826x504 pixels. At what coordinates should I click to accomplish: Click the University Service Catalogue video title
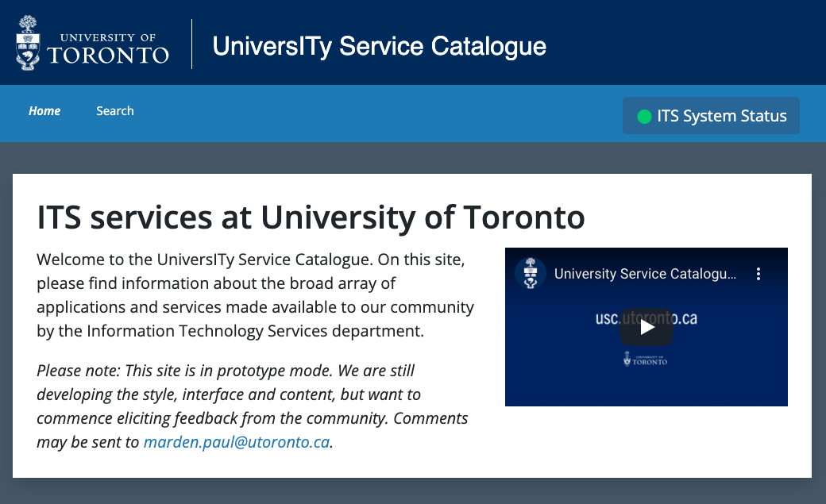[645, 274]
